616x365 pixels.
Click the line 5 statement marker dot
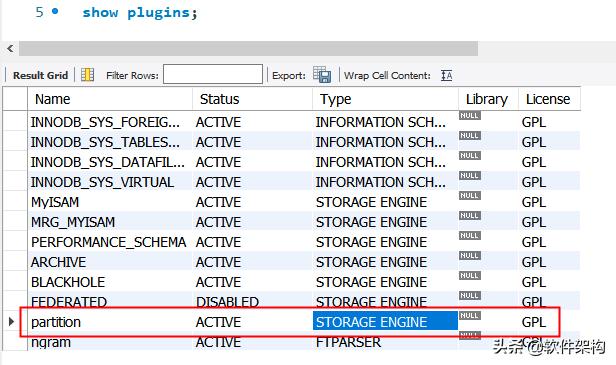point(55,11)
